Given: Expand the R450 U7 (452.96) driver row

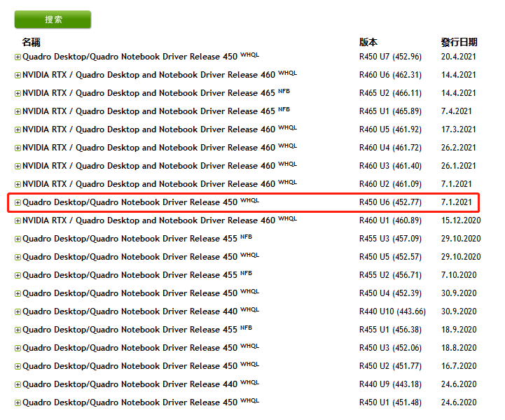Looking at the screenshot, I should click(18, 57).
